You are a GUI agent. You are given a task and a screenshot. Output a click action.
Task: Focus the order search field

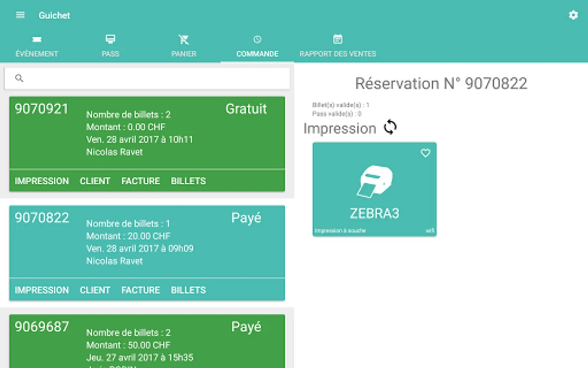point(147,78)
